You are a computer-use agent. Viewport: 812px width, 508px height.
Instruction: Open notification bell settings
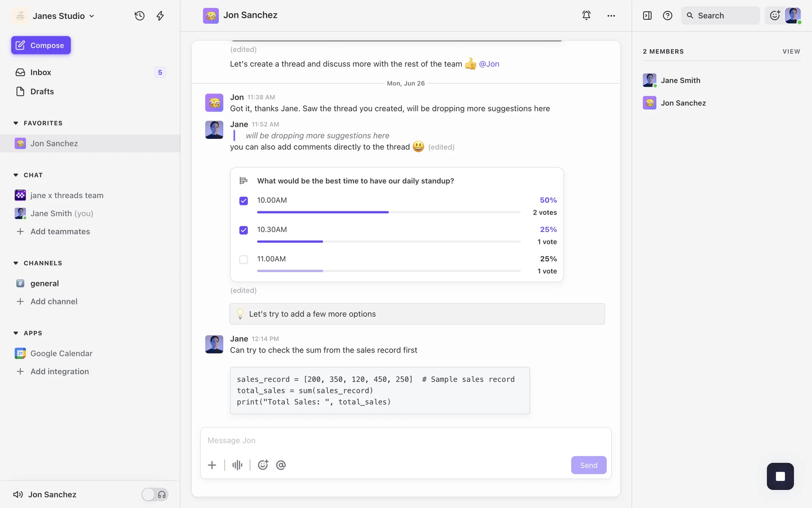[586, 15]
